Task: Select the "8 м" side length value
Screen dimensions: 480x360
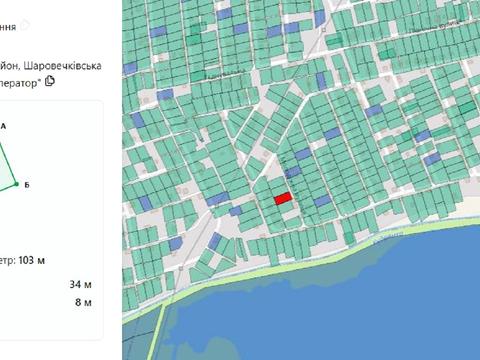Action: [x=83, y=302]
